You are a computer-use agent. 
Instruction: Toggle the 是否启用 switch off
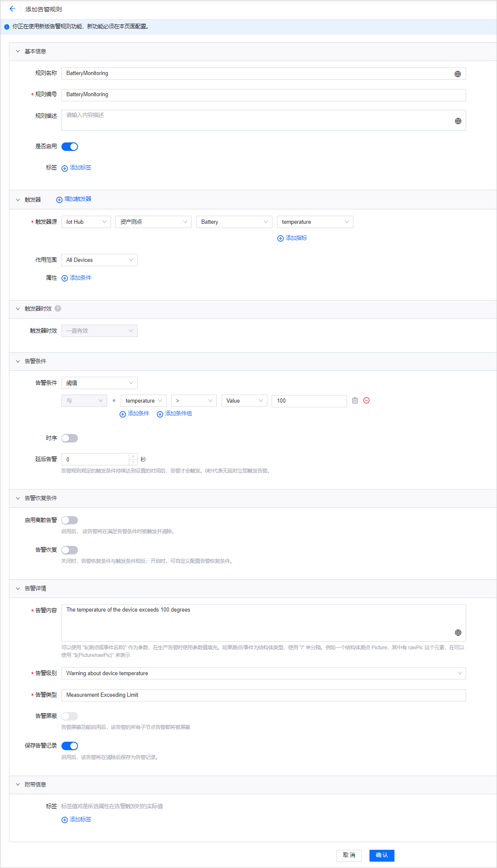click(x=70, y=147)
